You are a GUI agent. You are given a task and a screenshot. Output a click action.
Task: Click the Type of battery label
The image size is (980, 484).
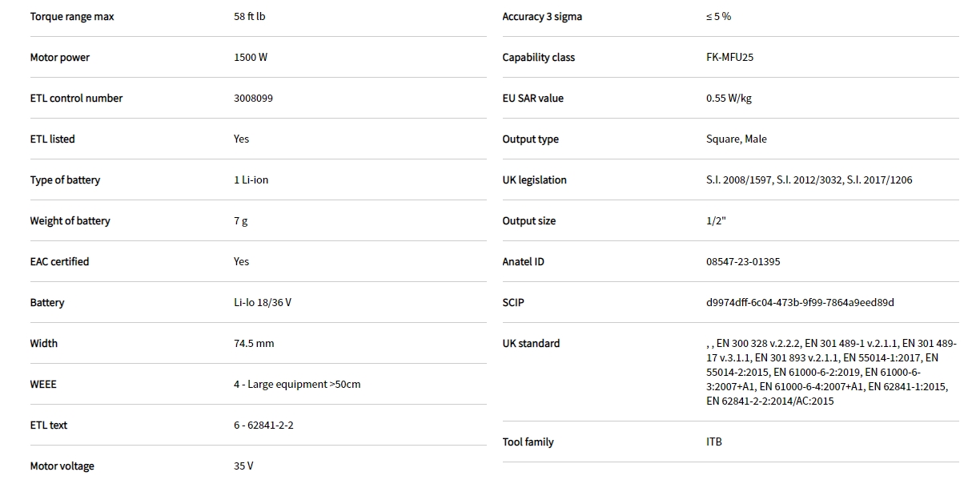(x=65, y=180)
